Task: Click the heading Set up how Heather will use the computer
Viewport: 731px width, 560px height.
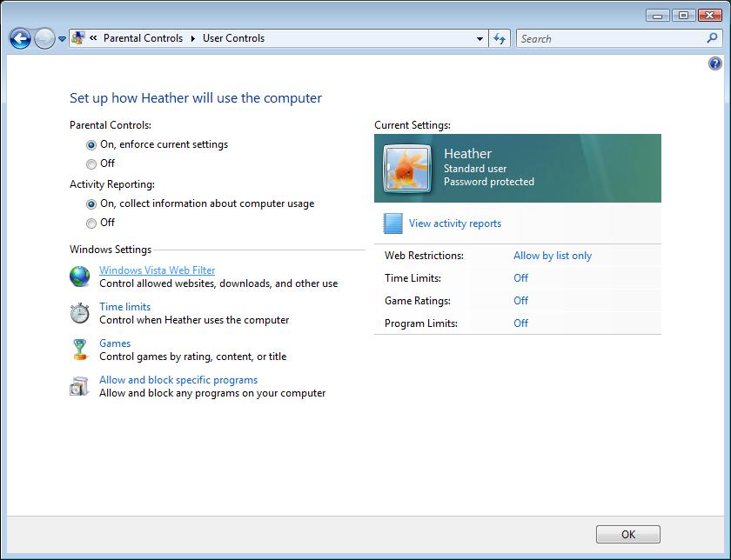Action: point(196,98)
